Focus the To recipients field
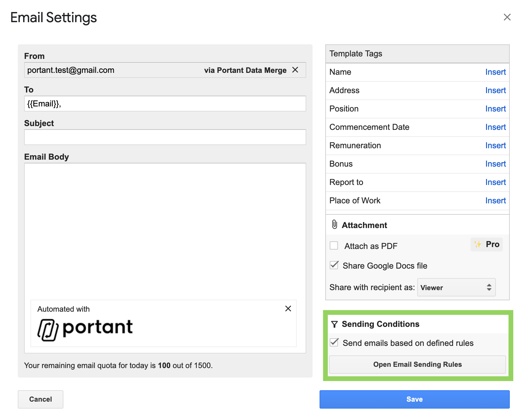The height and width of the screenshot is (420, 525). [x=165, y=104]
